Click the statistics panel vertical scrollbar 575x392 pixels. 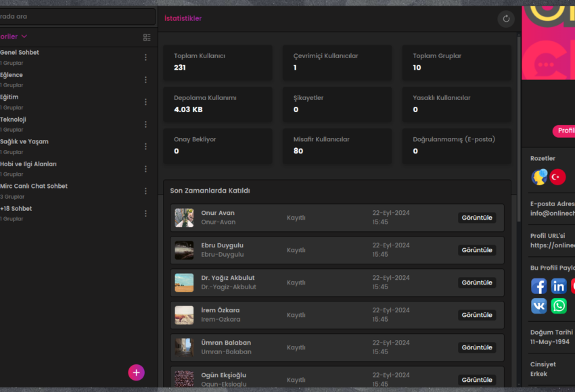[519, 128]
